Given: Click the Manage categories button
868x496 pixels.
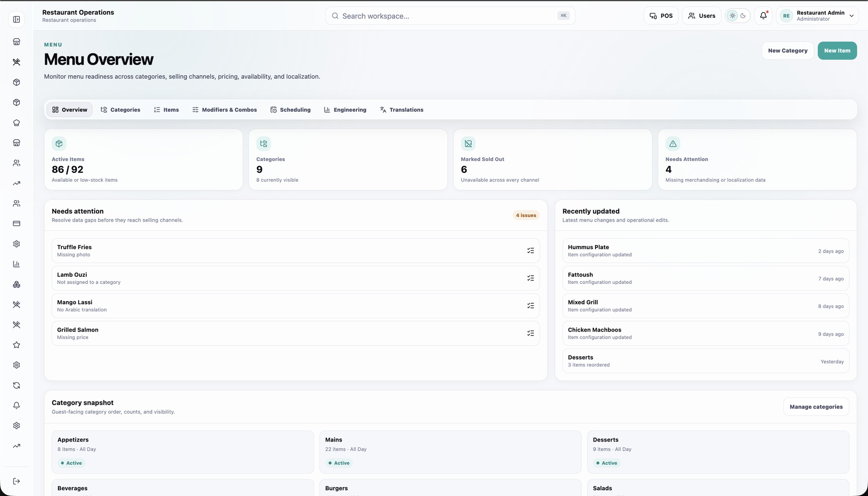Looking at the screenshot, I should coord(816,407).
